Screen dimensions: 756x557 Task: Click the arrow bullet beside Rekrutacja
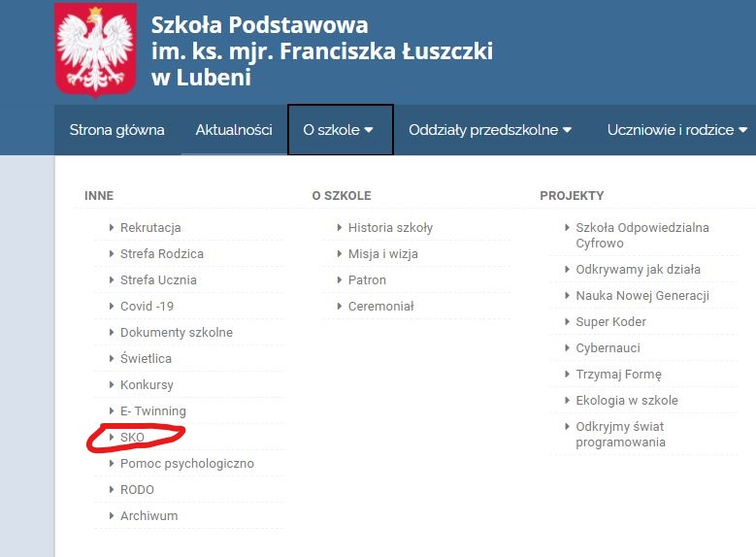coord(112,228)
